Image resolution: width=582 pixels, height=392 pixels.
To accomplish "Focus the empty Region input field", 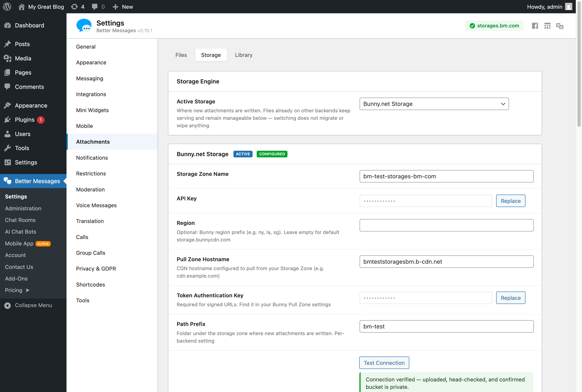I will coord(446,225).
